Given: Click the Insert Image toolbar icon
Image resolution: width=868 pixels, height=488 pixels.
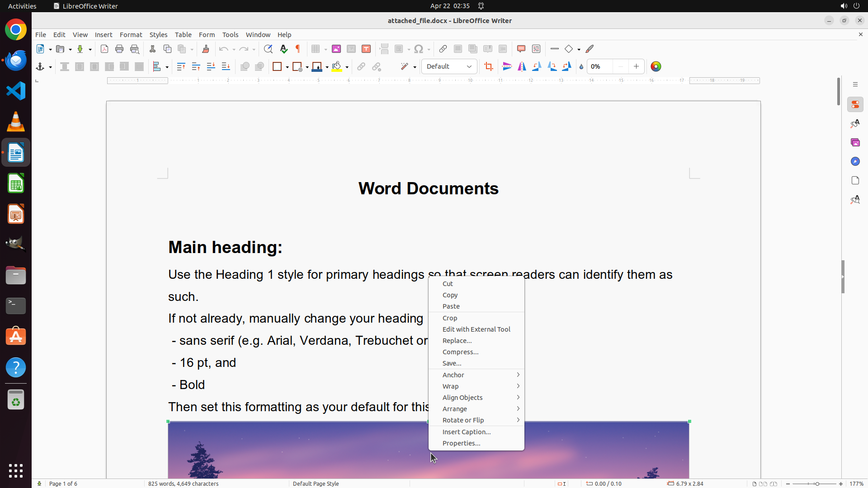Looking at the screenshot, I should point(336,49).
